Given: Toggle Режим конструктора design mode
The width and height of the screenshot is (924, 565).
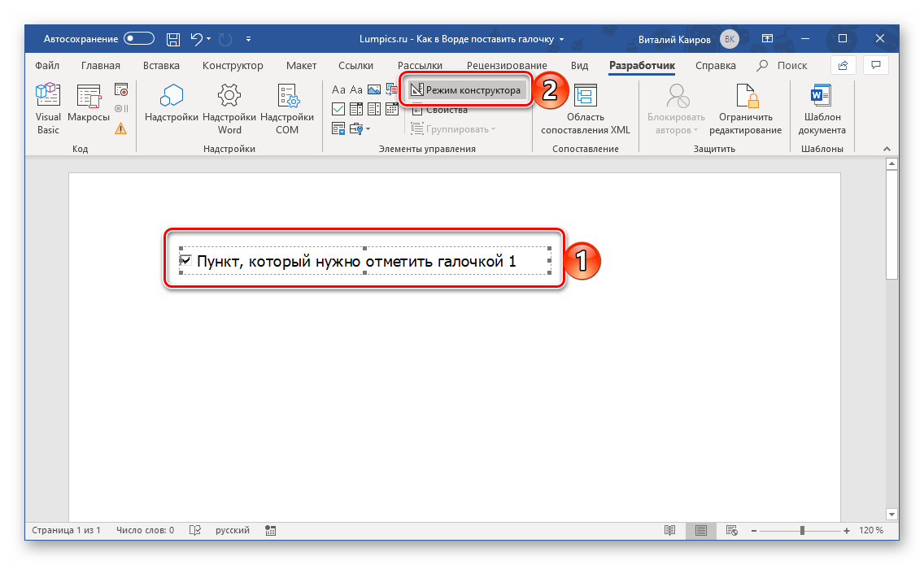Looking at the screenshot, I should click(x=465, y=90).
